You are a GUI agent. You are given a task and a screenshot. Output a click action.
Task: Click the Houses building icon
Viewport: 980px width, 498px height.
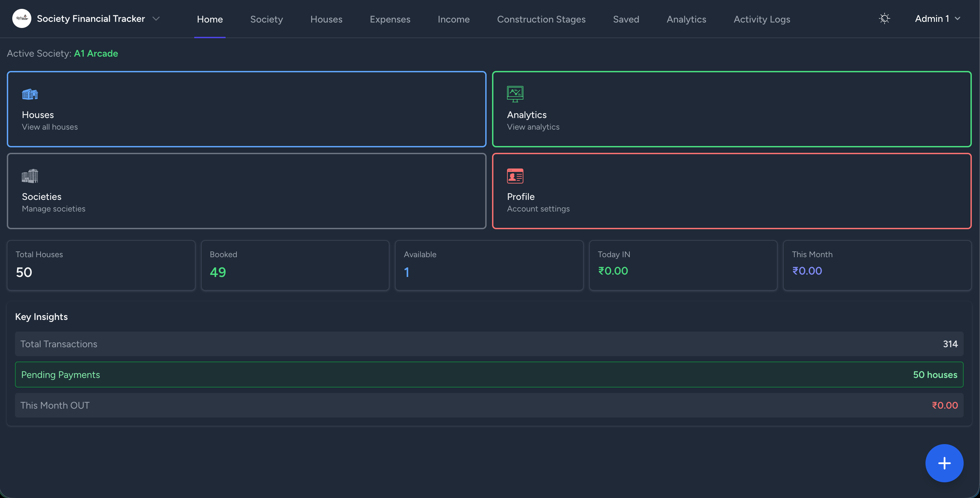(30, 94)
